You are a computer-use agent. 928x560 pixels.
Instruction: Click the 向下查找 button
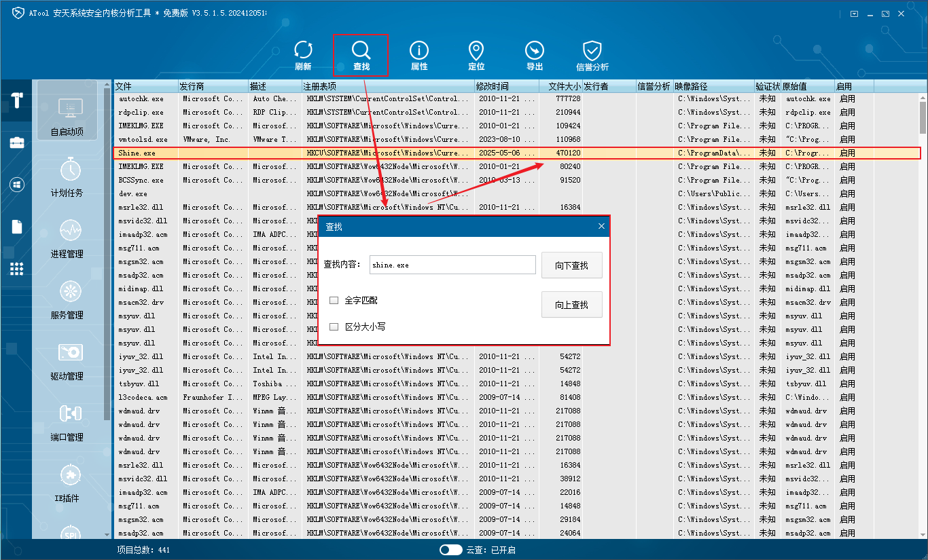pos(571,265)
